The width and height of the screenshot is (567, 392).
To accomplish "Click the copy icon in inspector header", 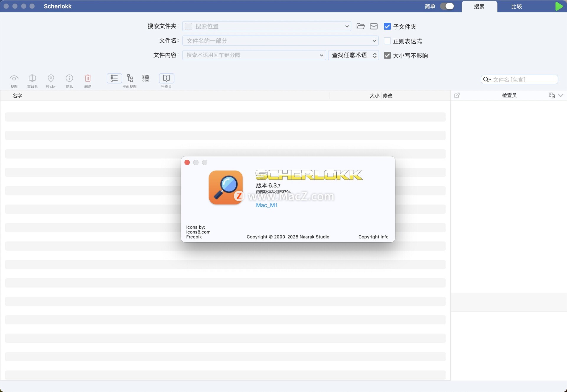I will pyautogui.click(x=552, y=95).
